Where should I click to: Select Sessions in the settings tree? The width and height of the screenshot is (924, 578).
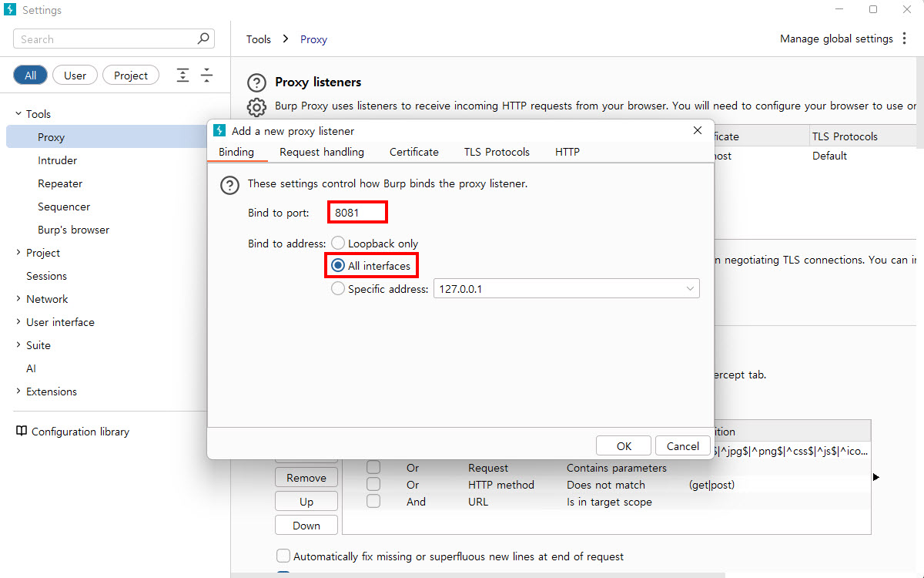click(x=46, y=276)
